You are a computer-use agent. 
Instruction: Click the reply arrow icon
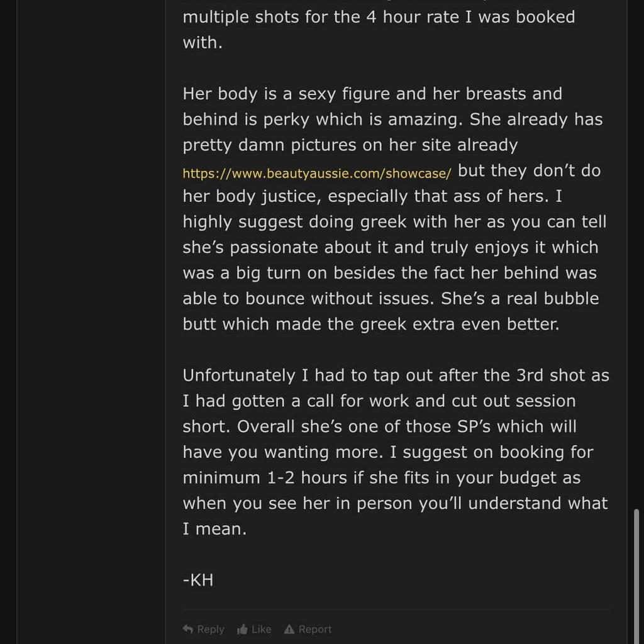coord(187,629)
